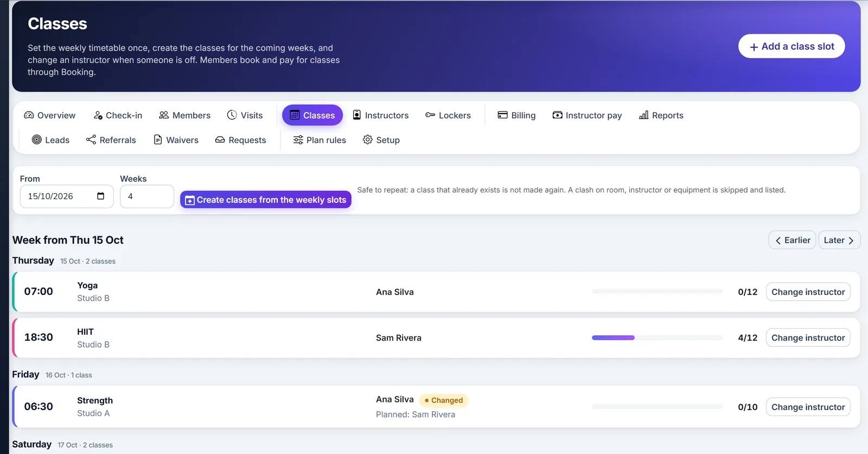868x454 pixels.
Task: Click the Requests inbox icon
Action: point(220,139)
